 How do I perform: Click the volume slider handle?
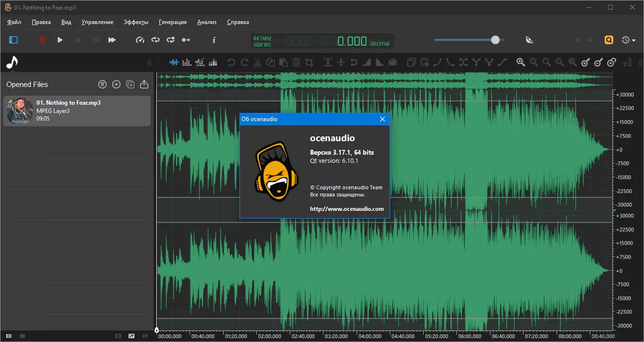coord(495,40)
